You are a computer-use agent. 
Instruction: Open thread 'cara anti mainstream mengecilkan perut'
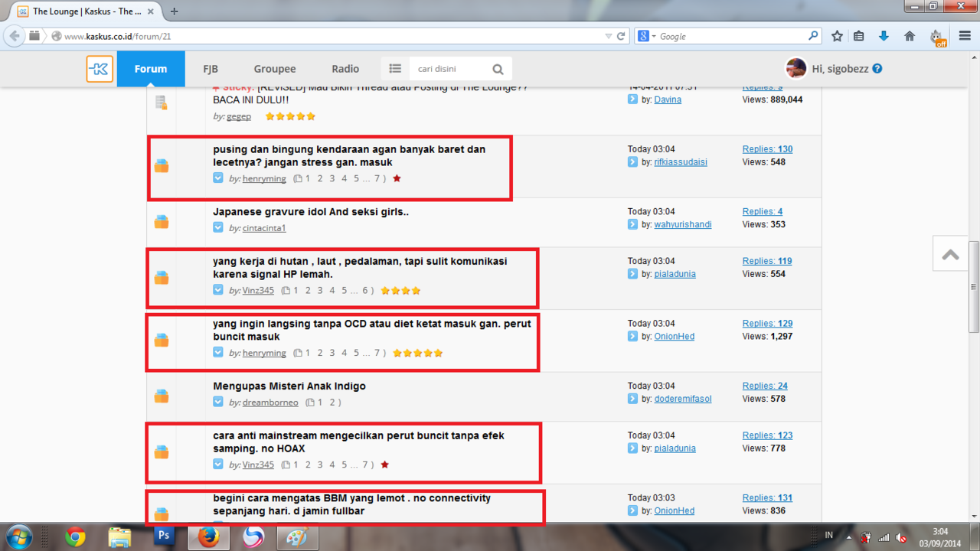tap(358, 442)
